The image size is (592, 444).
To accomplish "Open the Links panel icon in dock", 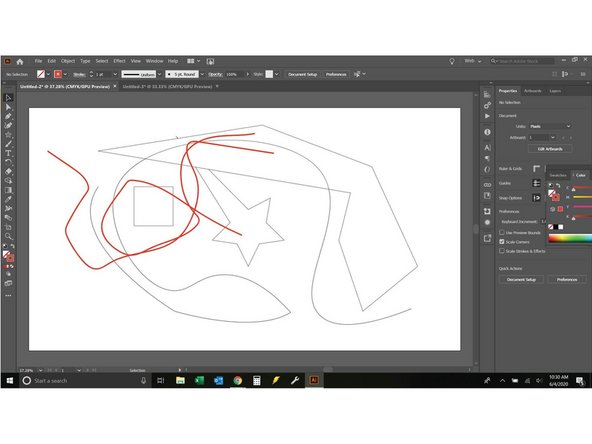I will coord(487,185).
